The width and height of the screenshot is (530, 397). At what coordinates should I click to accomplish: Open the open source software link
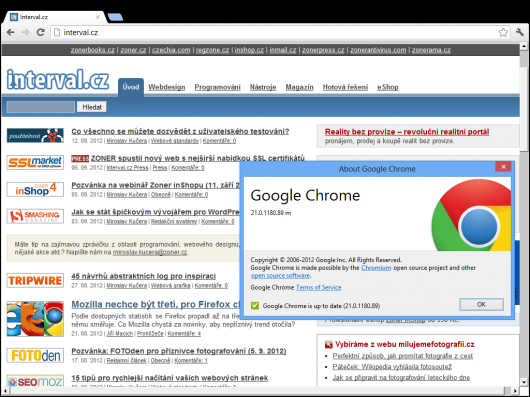[280, 276]
